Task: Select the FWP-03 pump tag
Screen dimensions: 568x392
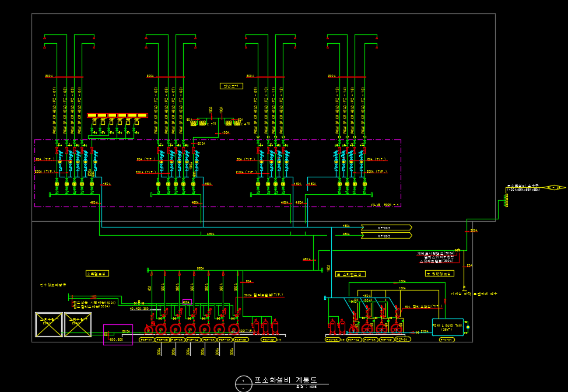Action: tap(209, 340)
